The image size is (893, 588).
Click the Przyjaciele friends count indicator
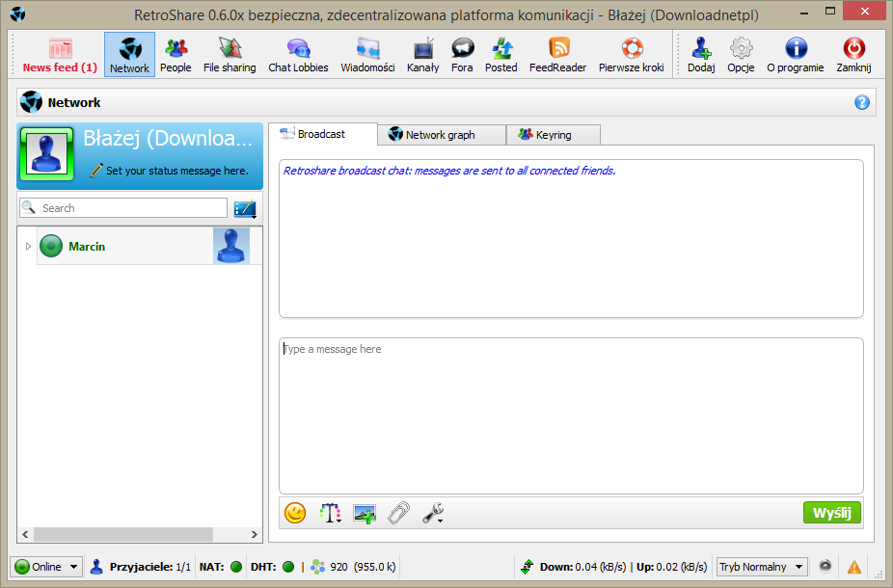pos(141,567)
